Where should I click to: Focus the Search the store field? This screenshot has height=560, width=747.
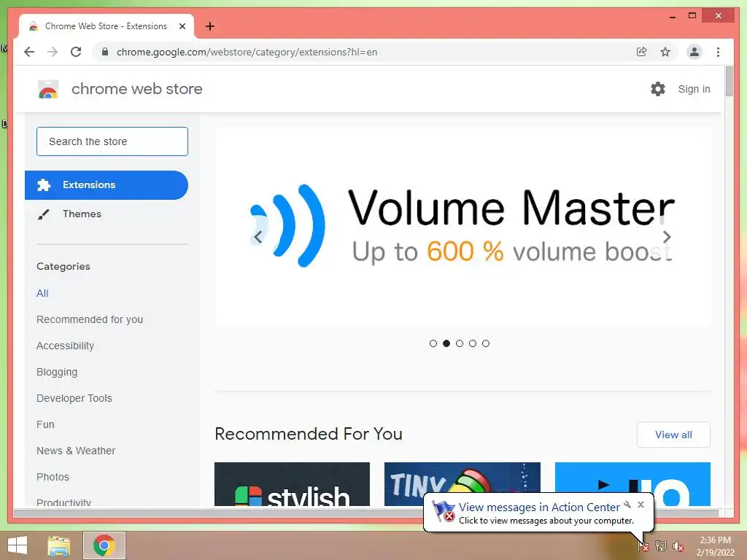click(112, 141)
